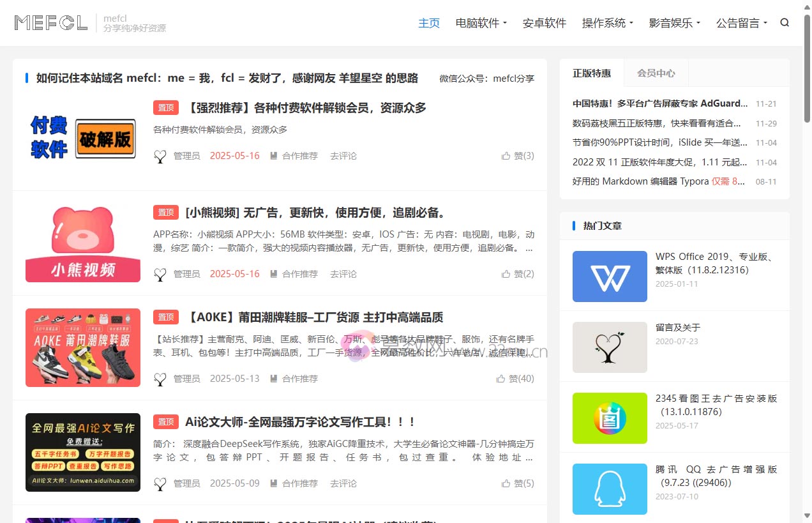812x523 pixels.
Task: Open the AdGuard 中国特惠 article link
Action: tap(659, 103)
